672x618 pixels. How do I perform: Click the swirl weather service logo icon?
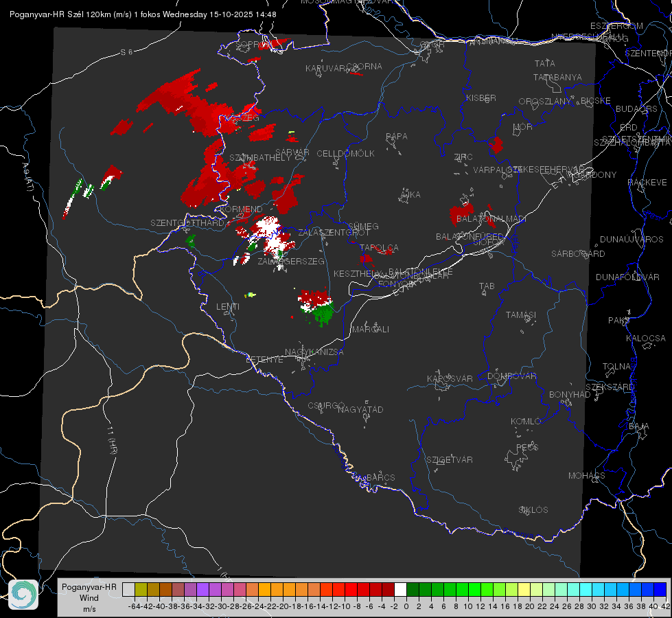(x=23, y=595)
